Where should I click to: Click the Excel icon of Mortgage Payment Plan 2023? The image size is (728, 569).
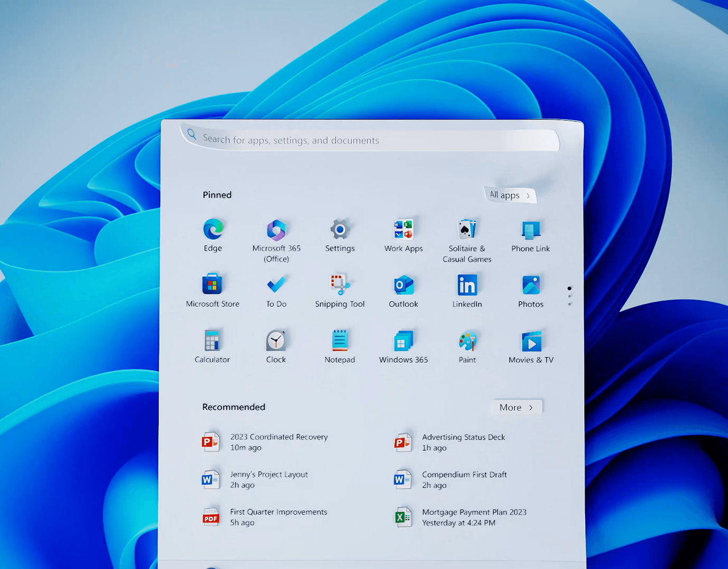(x=403, y=517)
